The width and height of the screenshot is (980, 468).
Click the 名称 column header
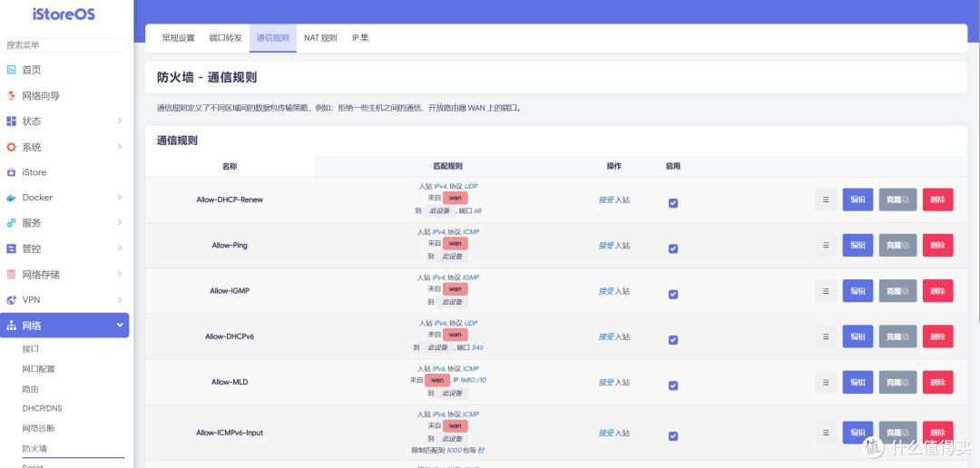pos(230,167)
